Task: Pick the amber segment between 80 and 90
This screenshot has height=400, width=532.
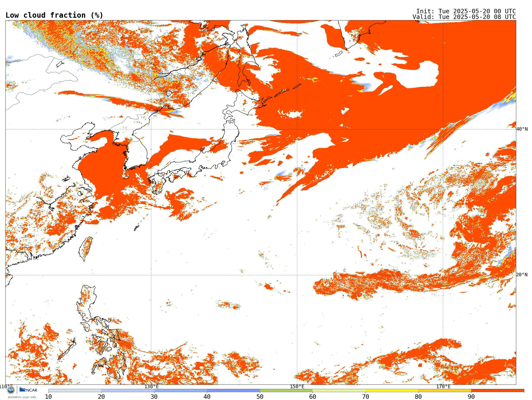Action: click(445, 391)
